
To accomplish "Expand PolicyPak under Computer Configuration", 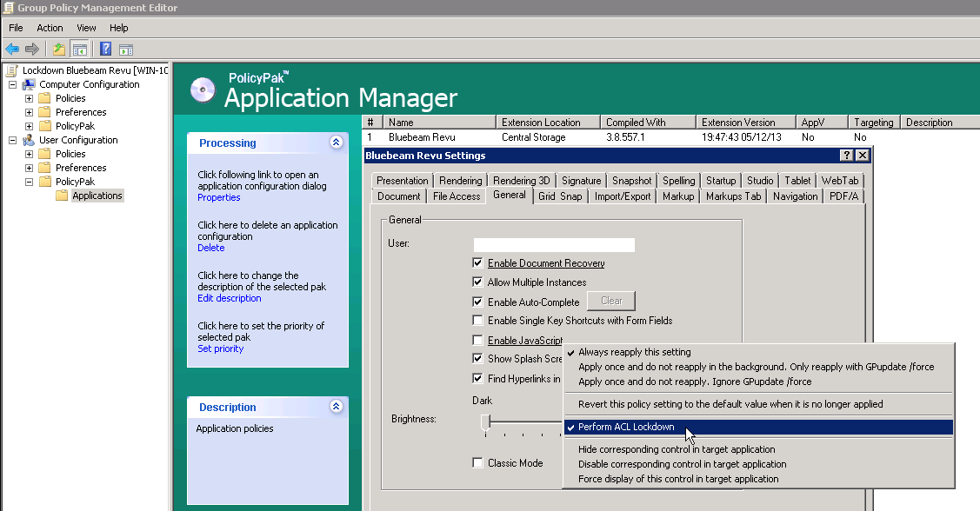I will click(29, 125).
